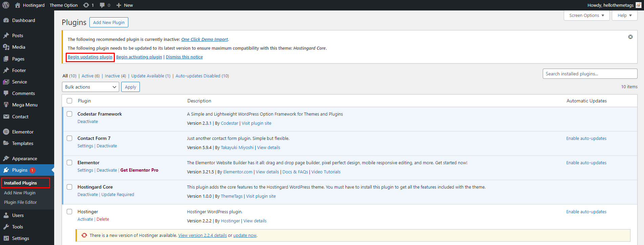Deactivate the Codestar Framework plugin

tap(88, 121)
